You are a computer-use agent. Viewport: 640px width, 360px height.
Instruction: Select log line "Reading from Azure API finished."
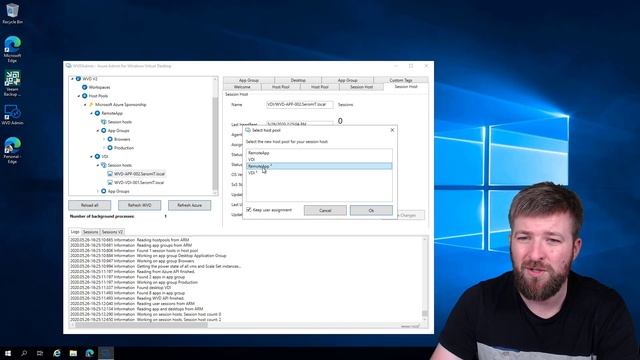click(x=133, y=271)
